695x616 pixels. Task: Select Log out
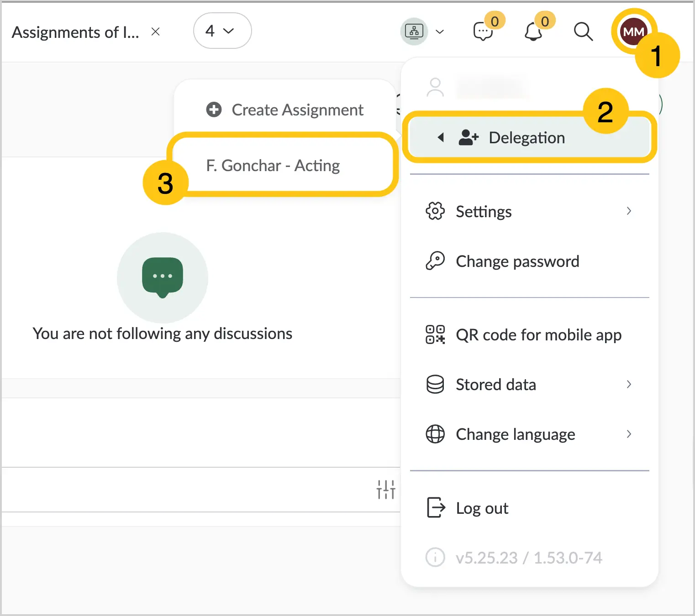pos(530,508)
